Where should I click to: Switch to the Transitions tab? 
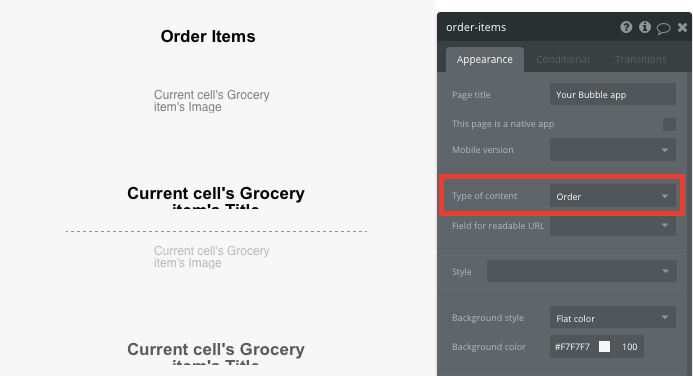[x=640, y=59]
